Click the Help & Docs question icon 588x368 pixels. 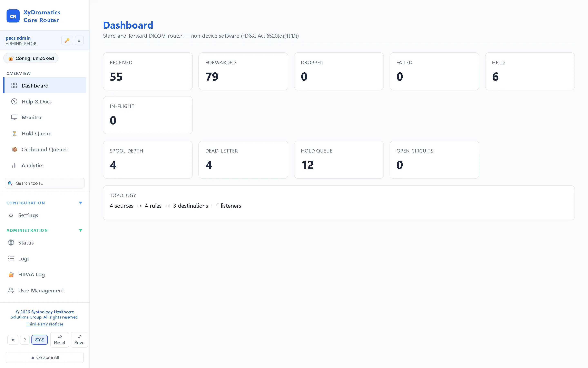coord(14,101)
